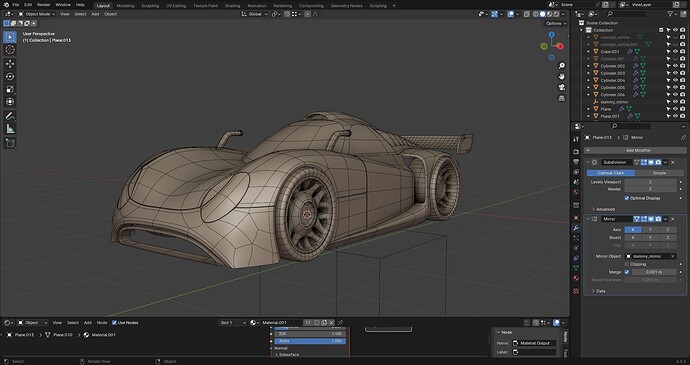Switch perspective/orthographic grid gizmo

[562, 99]
